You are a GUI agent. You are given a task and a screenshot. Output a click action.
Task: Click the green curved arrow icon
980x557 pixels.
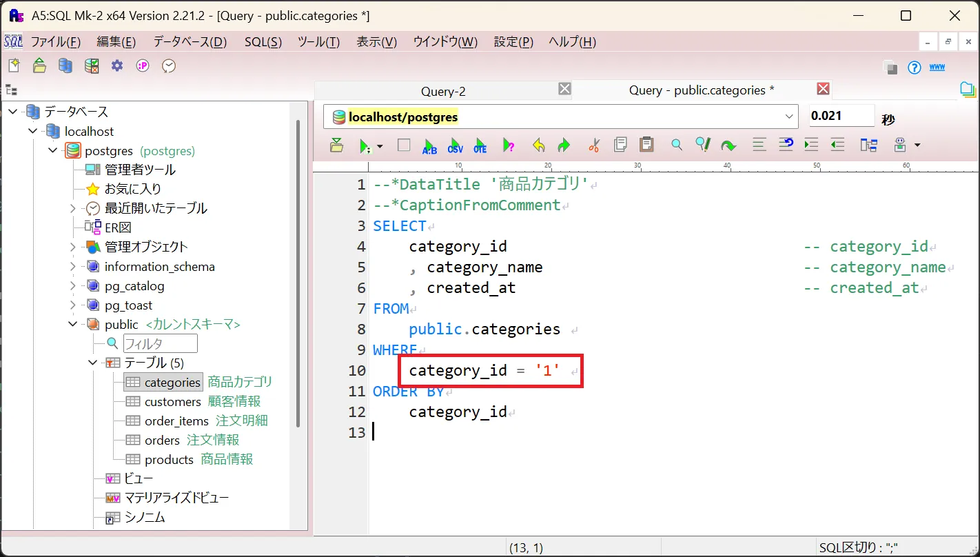point(728,145)
